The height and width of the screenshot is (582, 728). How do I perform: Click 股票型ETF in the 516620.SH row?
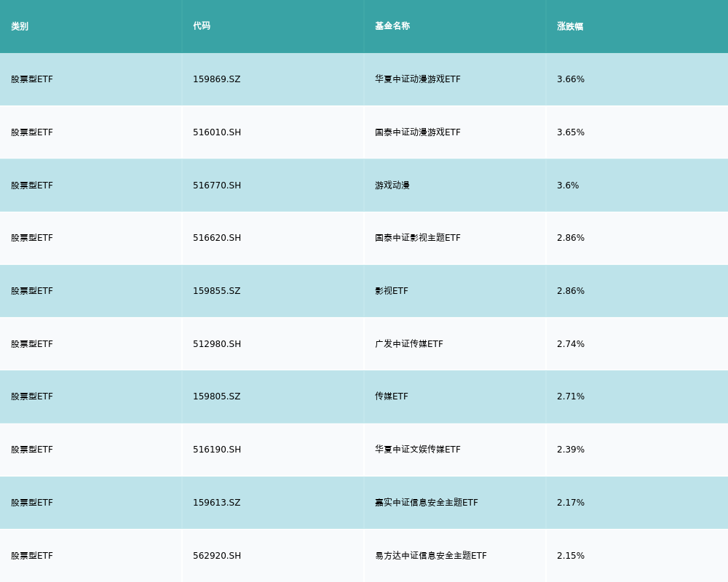point(32,238)
